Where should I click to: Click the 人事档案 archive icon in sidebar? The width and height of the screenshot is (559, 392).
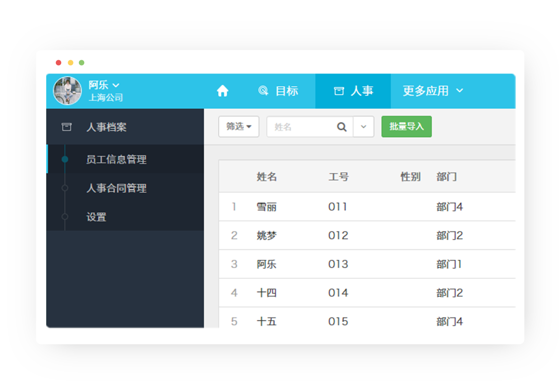[66, 127]
